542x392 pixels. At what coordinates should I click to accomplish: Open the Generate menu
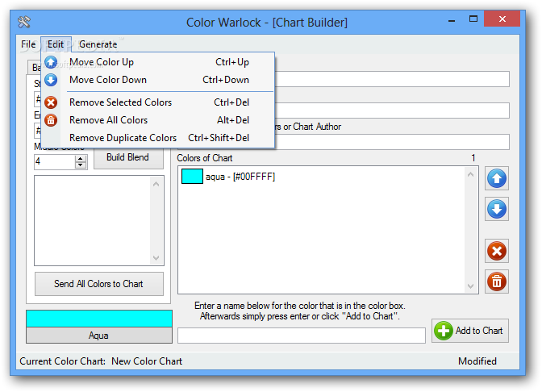(98, 44)
